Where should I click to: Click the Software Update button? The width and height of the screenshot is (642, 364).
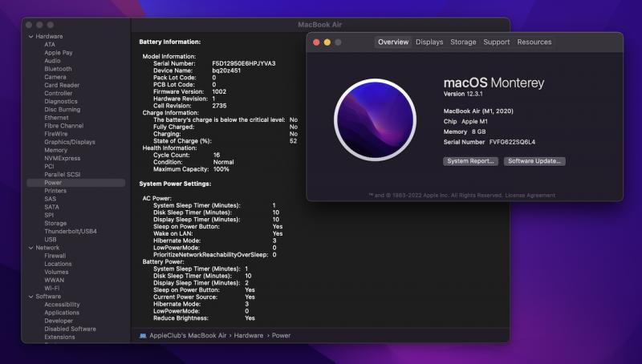tap(534, 161)
